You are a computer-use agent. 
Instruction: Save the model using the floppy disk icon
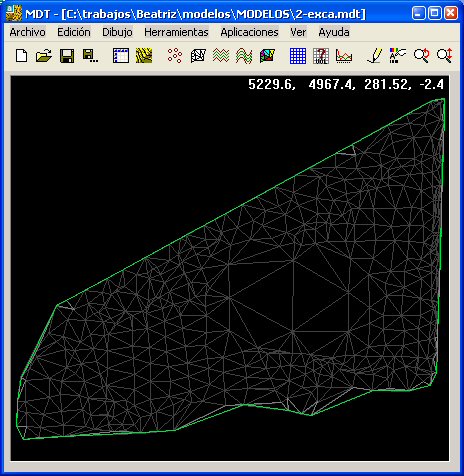[x=67, y=56]
